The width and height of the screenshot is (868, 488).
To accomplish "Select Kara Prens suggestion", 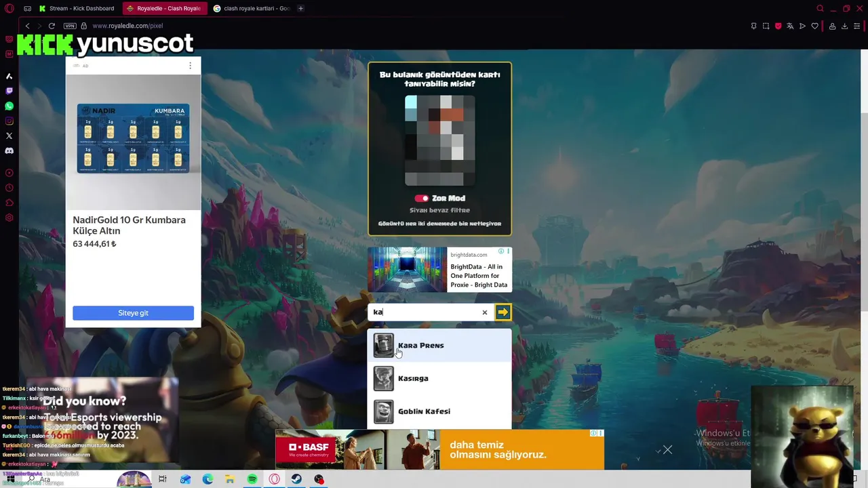I will coord(439,346).
